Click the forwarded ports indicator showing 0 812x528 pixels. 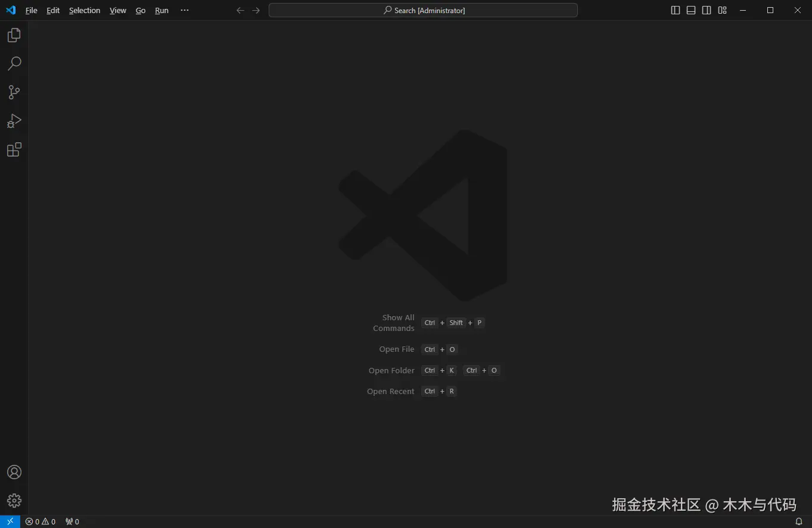click(72, 521)
